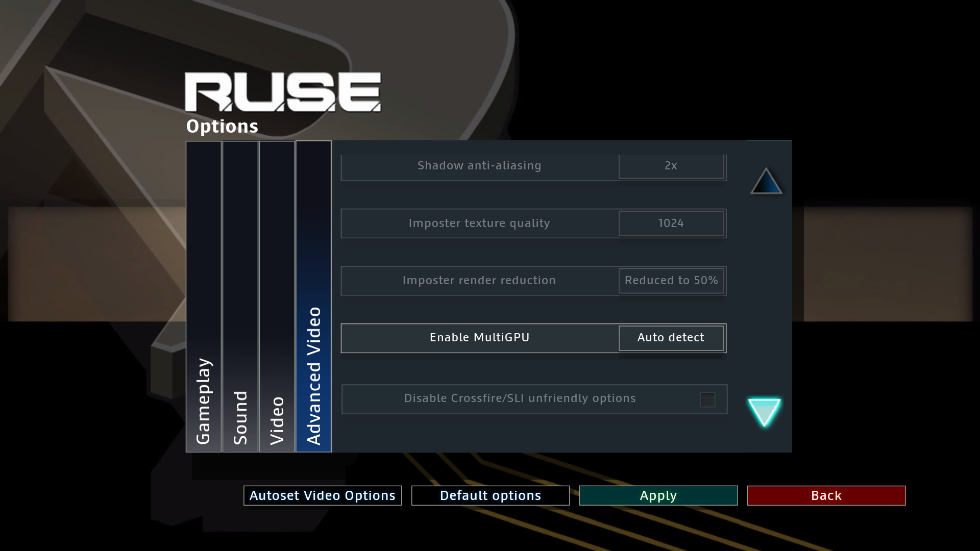The image size is (980, 551).
Task: Select the Shadow anti-aliasing row label
Action: tap(479, 166)
